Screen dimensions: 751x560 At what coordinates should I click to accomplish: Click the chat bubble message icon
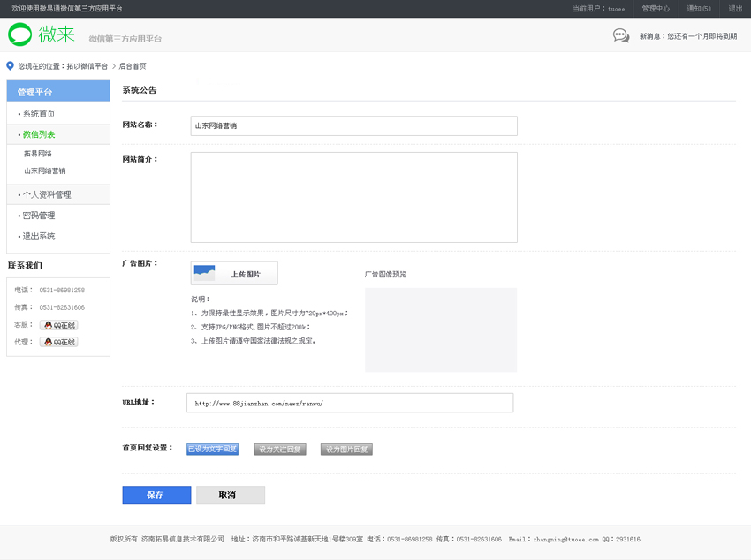pos(621,35)
